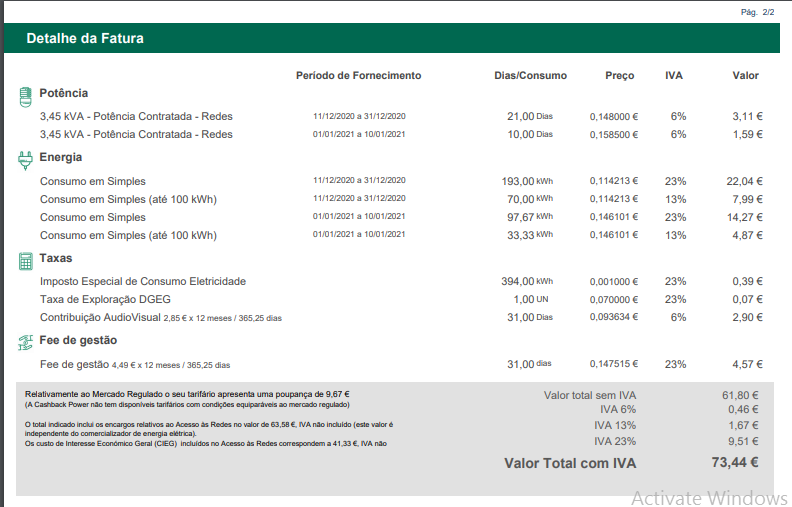Click the Fee de gestão line with "4,49 € x 12 meses"
Screen dimensions: 792x507
(135, 365)
